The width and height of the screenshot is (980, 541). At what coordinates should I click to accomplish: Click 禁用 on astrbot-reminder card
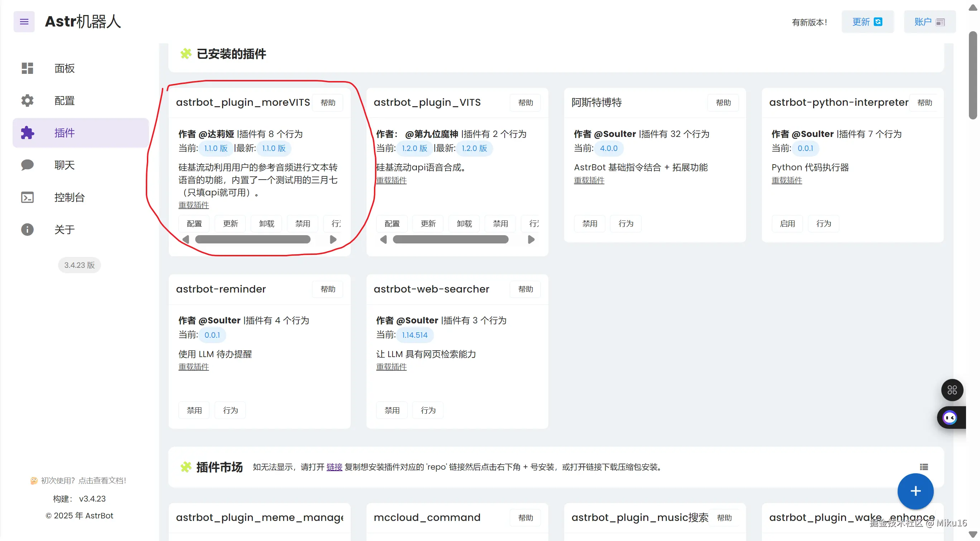coord(194,411)
